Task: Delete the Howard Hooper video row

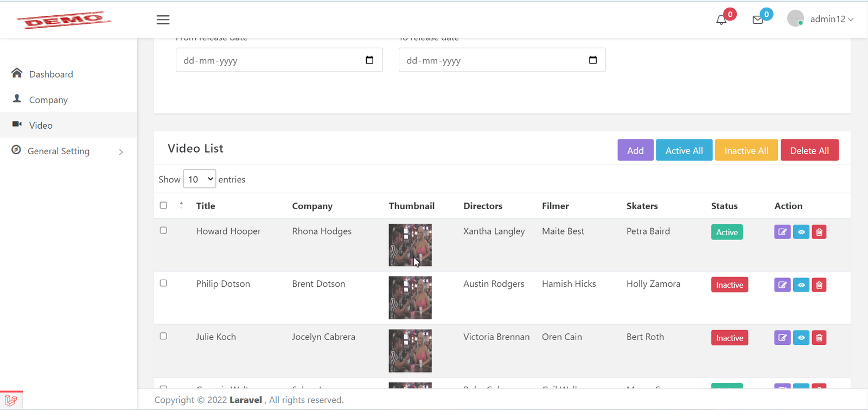Action: (819, 232)
